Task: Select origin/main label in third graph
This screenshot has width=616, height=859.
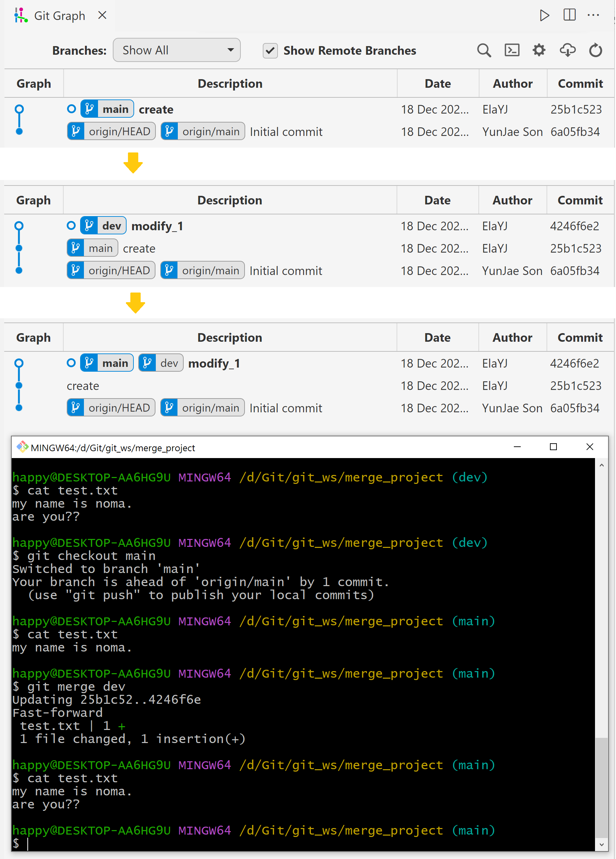Action: [x=202, y=407]
